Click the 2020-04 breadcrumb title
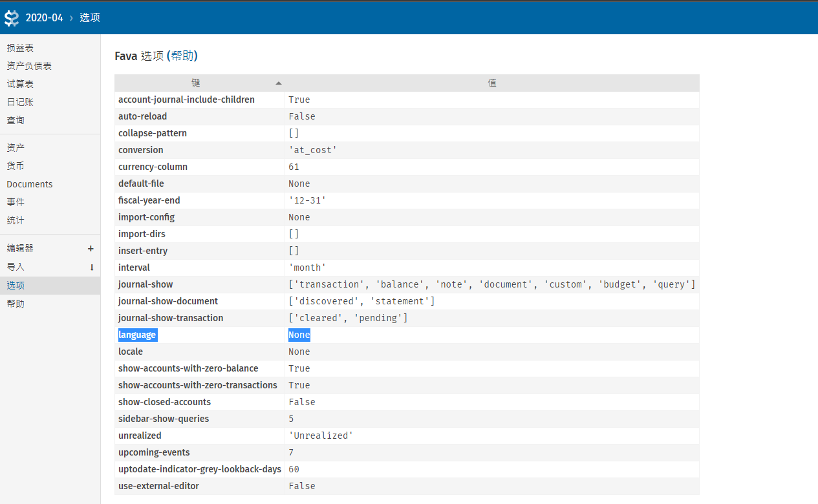Viewport: 818px width, 504px height. [x=43, y=17]
